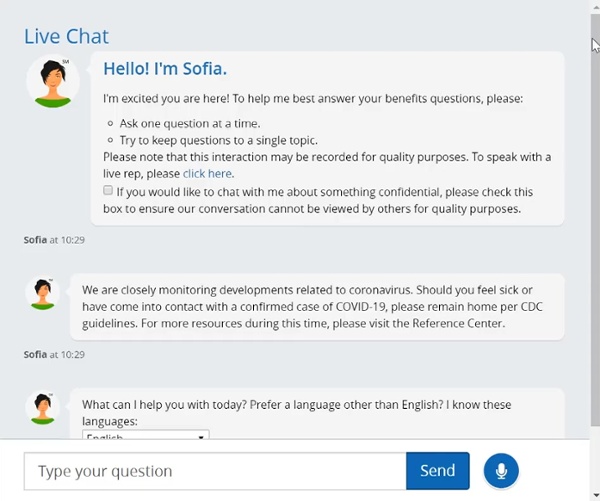600x501 pixels.
Task: Click the Send button
Action: point(437,471)
